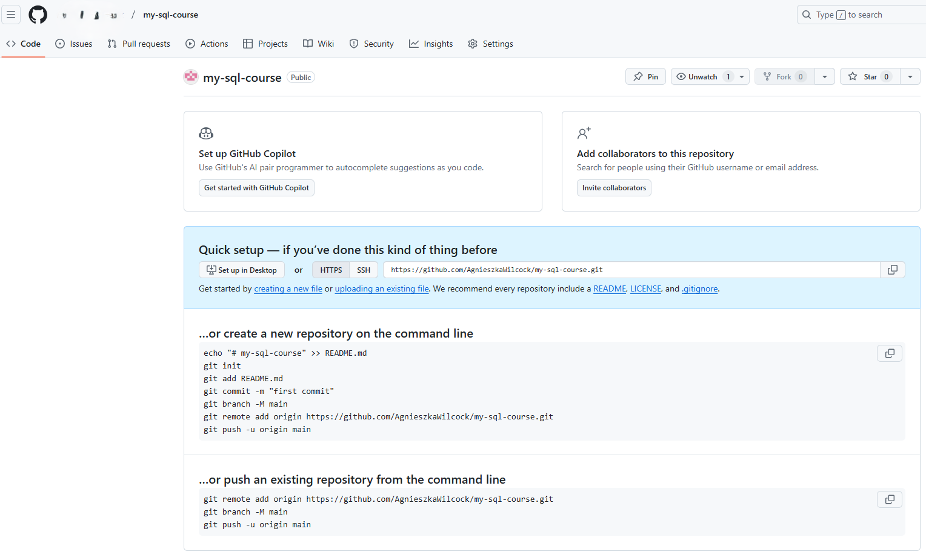The width and height of the screenshot is (926, 560).
Task: Click the echo README.md command line
Action: [x=285, y=353]
